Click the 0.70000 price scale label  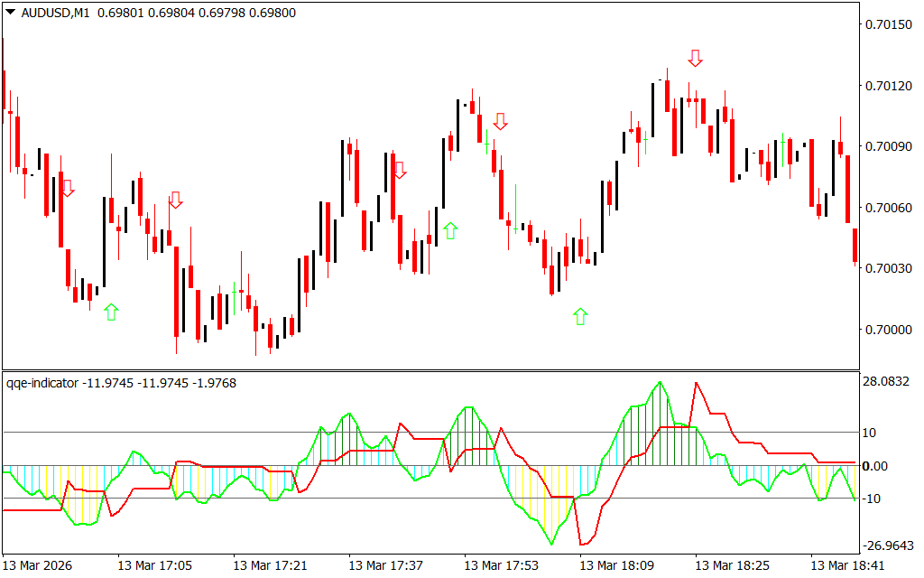(x=888, y=330)
